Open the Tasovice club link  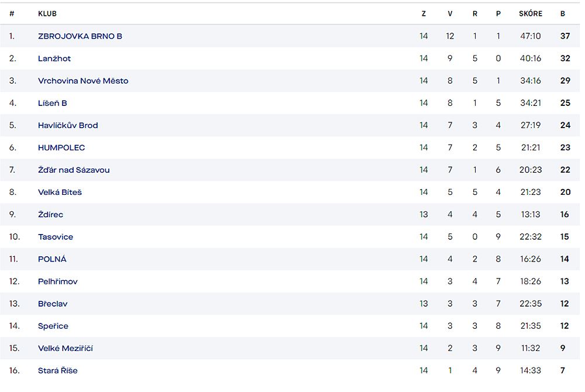click(x=55, y=237)
